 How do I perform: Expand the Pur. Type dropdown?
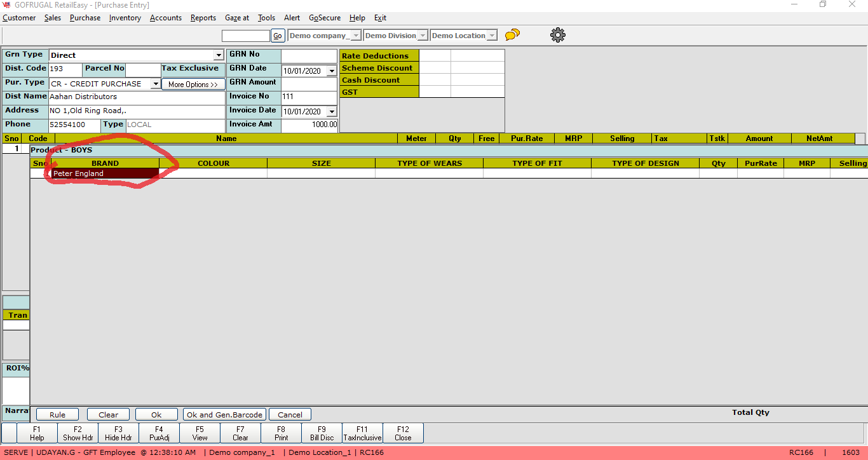[x=155, y=84]
